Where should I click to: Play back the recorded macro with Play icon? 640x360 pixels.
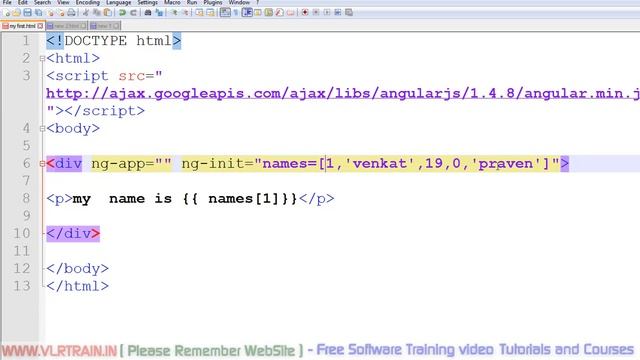click(327, 13)
